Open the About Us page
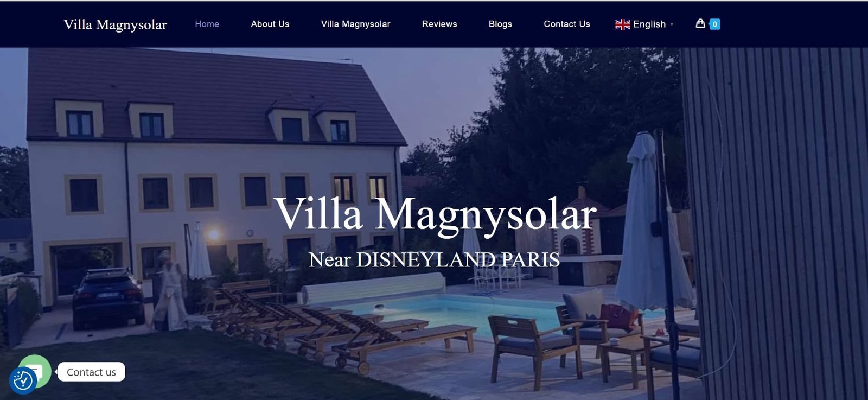Viewport: 868px width, 400px height. (x=270, y=24)
